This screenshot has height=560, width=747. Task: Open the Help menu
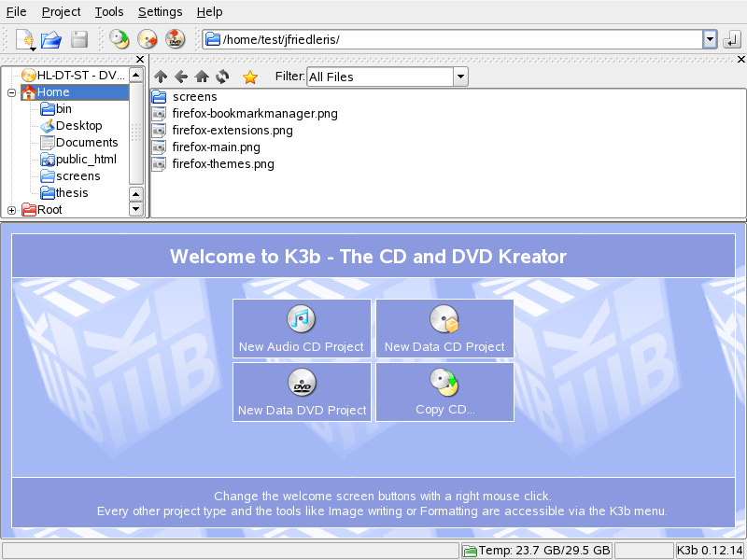click(x=209, y=12)
